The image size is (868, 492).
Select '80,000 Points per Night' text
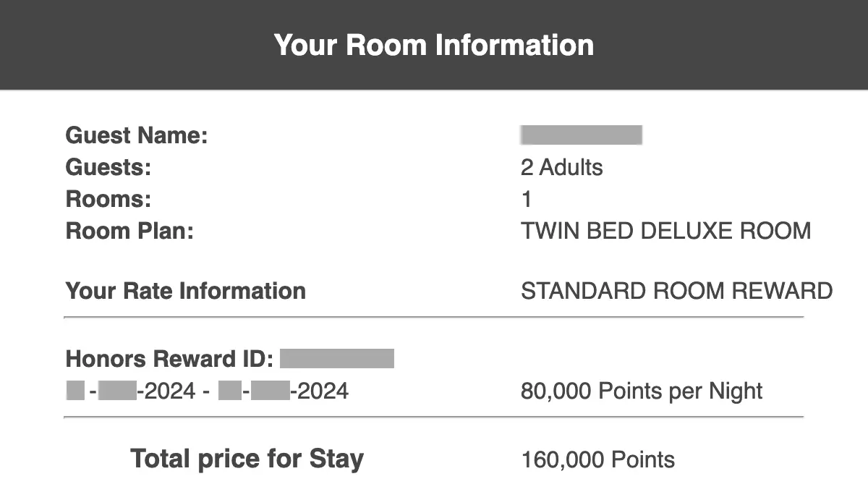(x=642, y=391)
